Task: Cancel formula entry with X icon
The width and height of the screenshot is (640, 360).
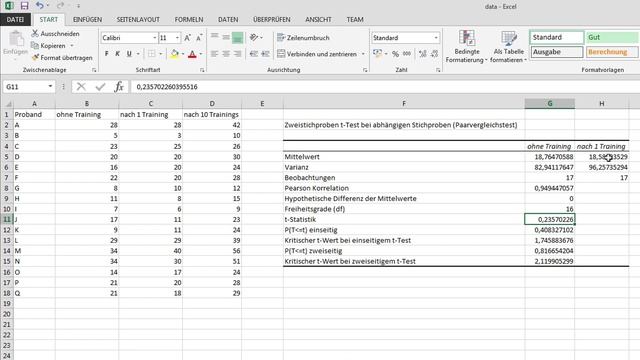Action: (81, 87)
